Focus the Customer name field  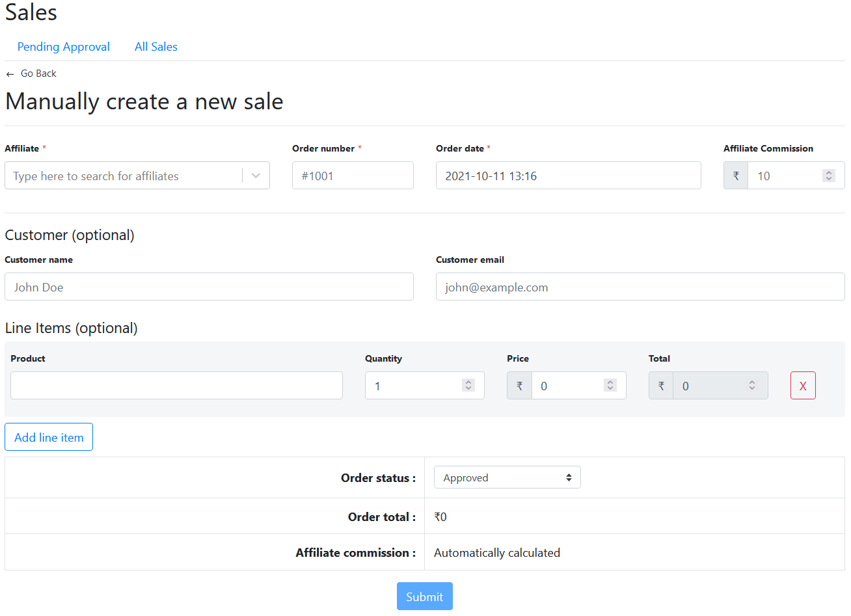click(209, 287)
